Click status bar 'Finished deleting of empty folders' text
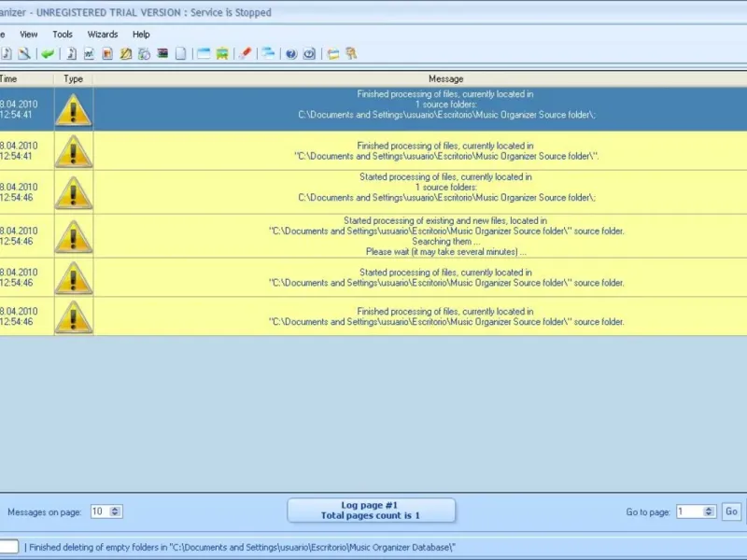The height and width of the screenshot is (560, 747). coord(242,547)
